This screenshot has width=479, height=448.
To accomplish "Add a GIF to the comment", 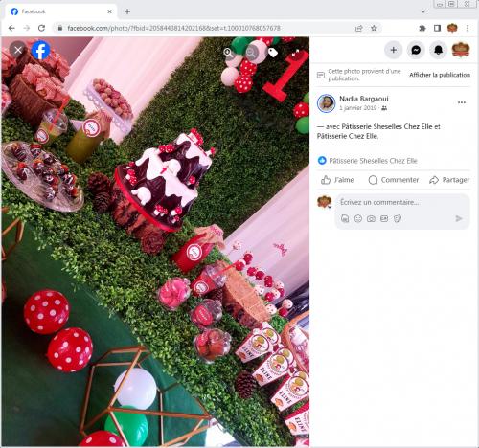I will 384,218.
